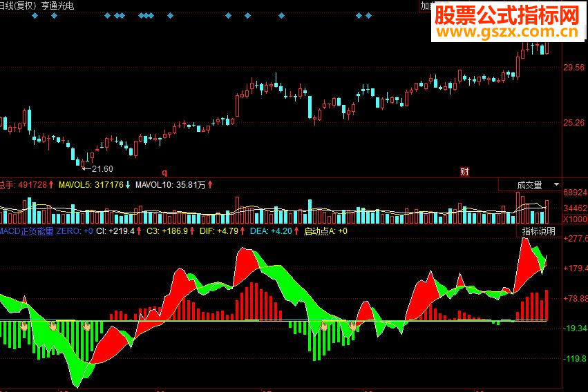Click the red q marker below price chart
Screen dimensions: 588x392
[x=164, y=173]
